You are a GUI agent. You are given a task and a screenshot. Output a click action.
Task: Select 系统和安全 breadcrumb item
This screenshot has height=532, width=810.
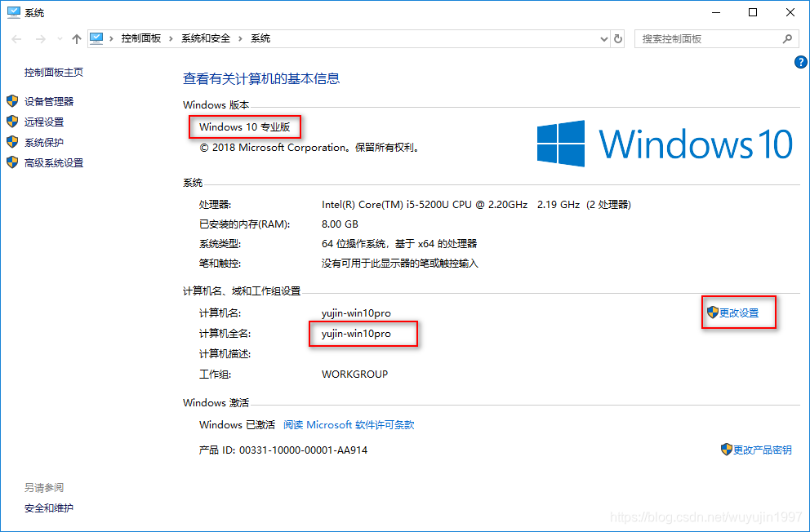206,38
